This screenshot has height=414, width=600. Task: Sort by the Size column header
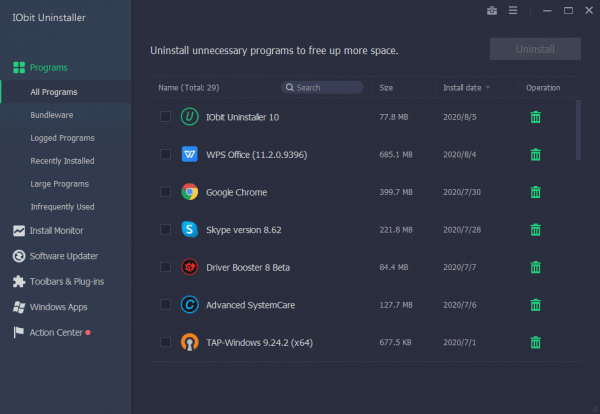pos(386,88)
